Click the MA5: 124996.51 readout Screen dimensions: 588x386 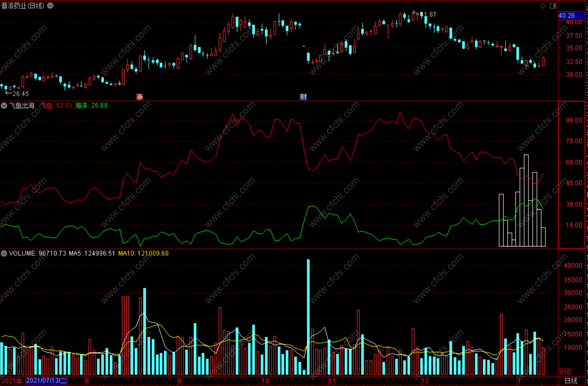point(92,253)
